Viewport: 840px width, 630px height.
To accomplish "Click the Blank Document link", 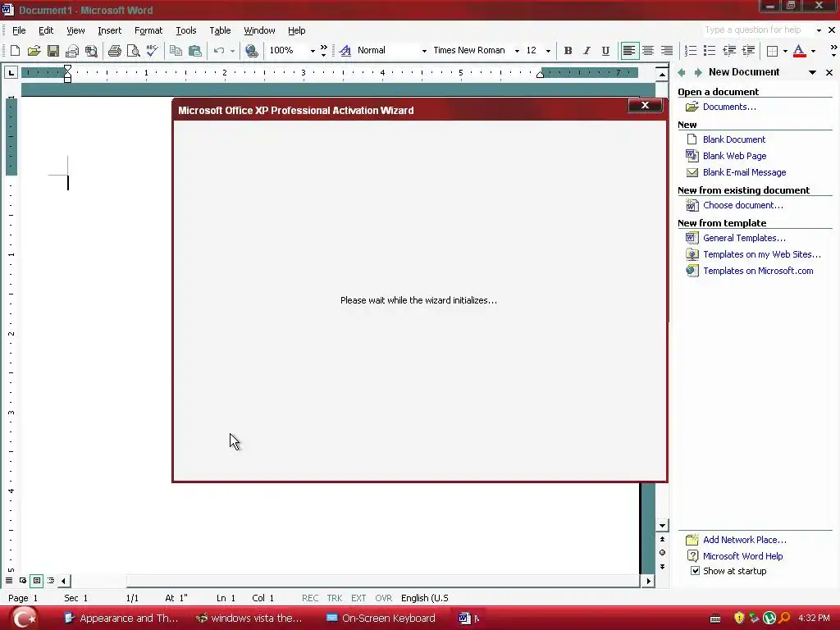I will (734, 139).
